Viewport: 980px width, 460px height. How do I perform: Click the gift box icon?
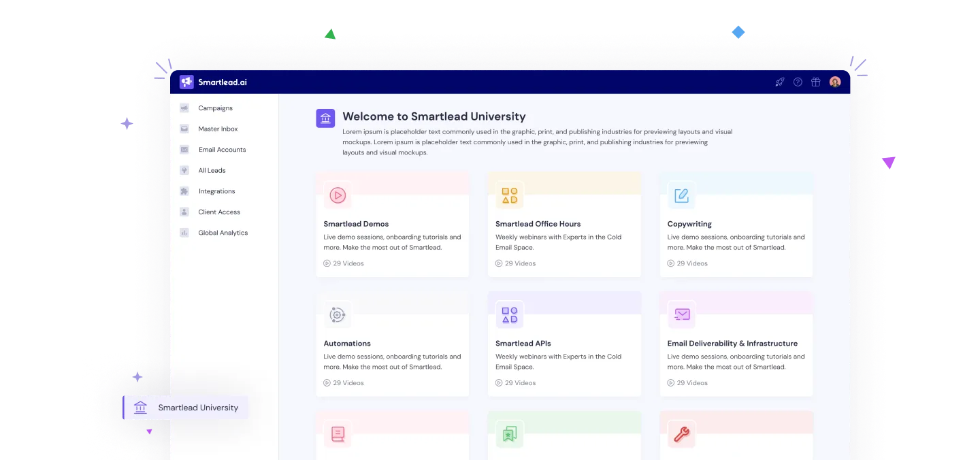point(815,82)
